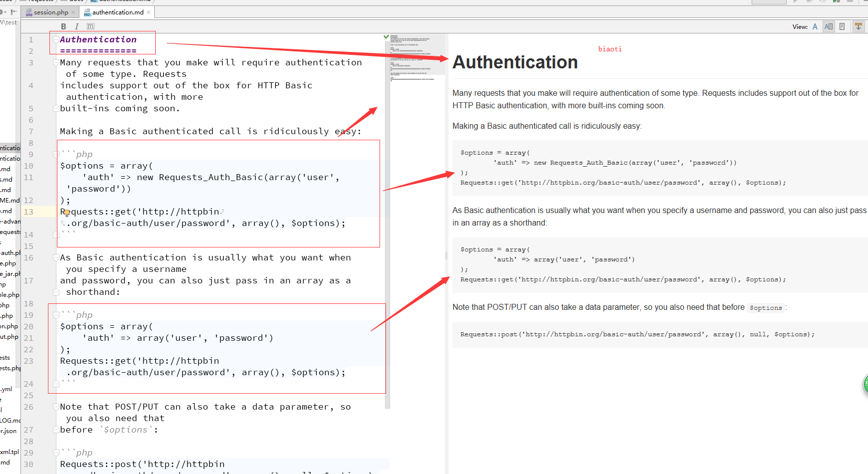Screen dimensions: 868x474
Task: Close the session.php tab
Action: click(73, 12)
